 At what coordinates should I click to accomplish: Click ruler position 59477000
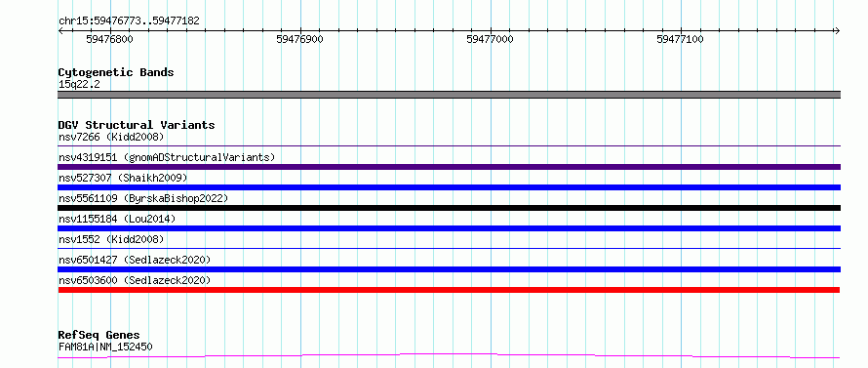click(490, 39)
